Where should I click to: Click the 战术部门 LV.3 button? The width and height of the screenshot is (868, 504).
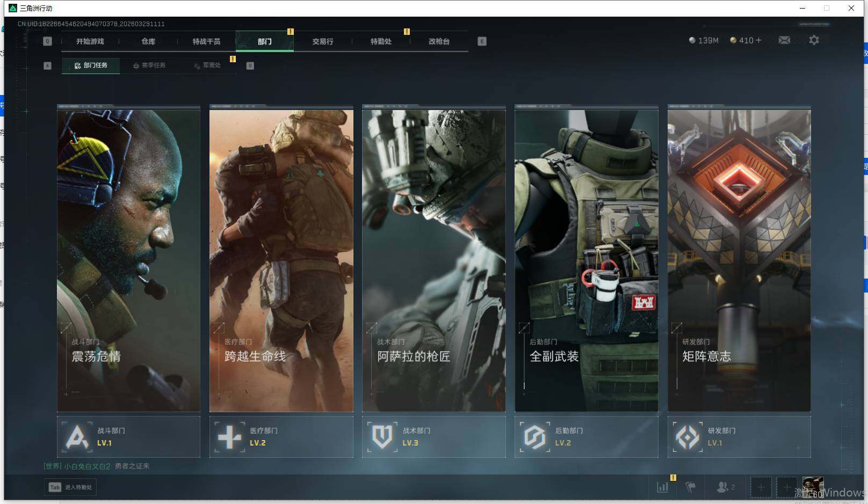(434, 437)
